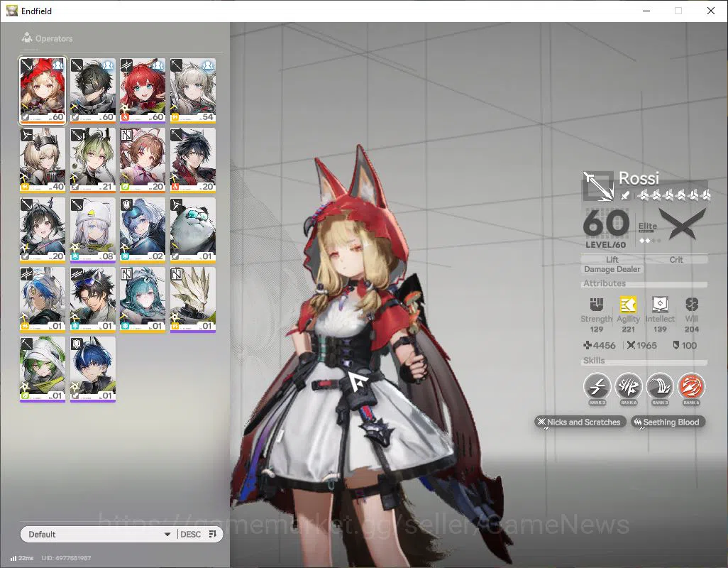Click the LEVEL/60 indicator

(x=605, y=245)
